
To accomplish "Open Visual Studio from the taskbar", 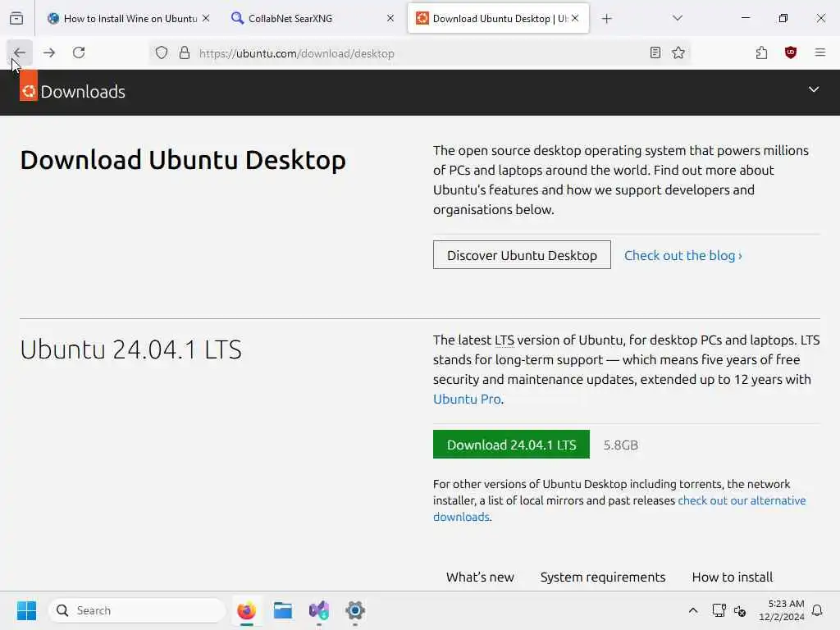I will click(x=319, y=610).
